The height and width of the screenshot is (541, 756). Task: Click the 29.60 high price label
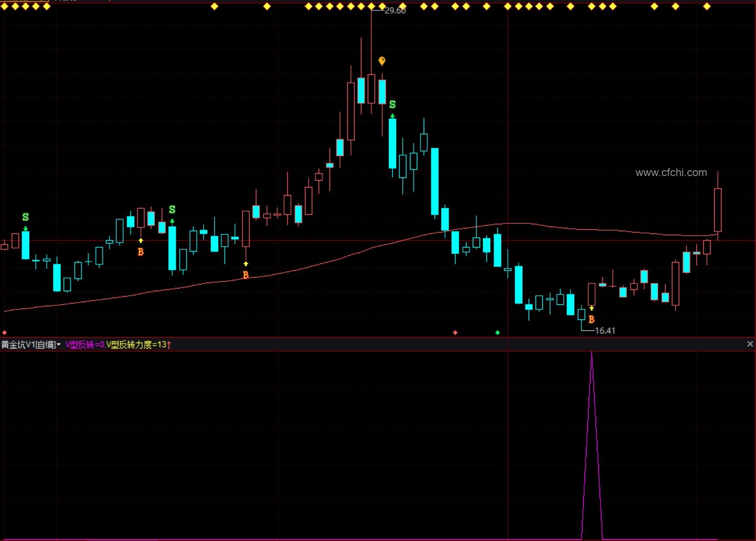pyautogui.click(x=395, y=10)
